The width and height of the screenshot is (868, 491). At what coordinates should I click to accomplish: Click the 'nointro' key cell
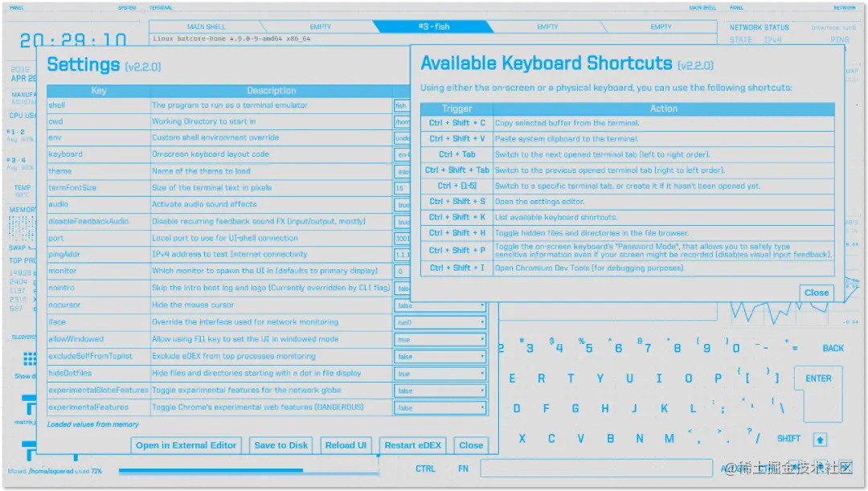pos(99,288)
